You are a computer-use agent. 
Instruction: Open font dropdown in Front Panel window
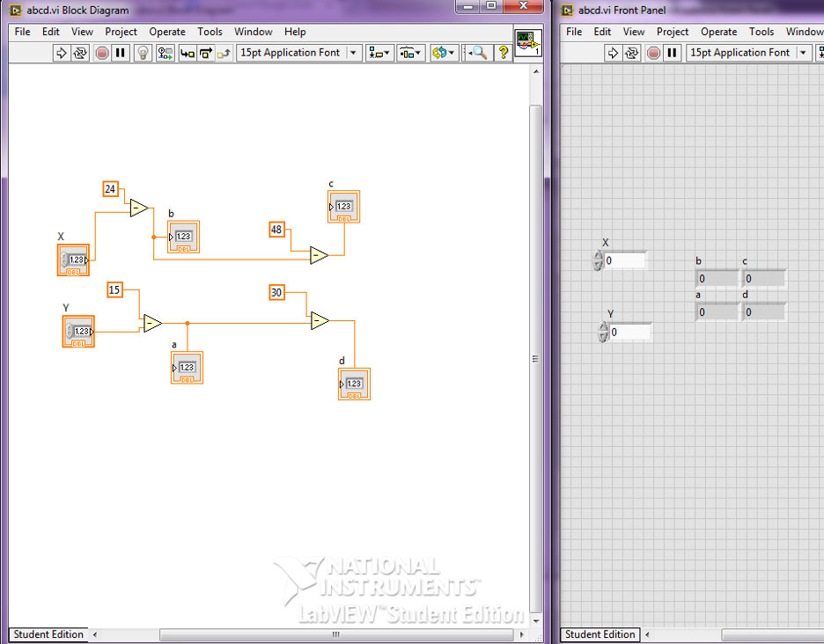[x=748, y=53]
